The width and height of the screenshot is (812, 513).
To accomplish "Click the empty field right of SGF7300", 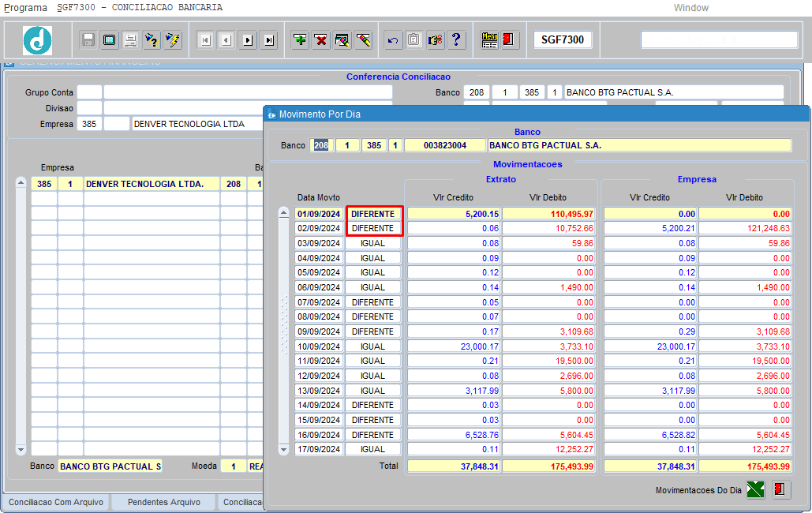I will tap(720, 40).
